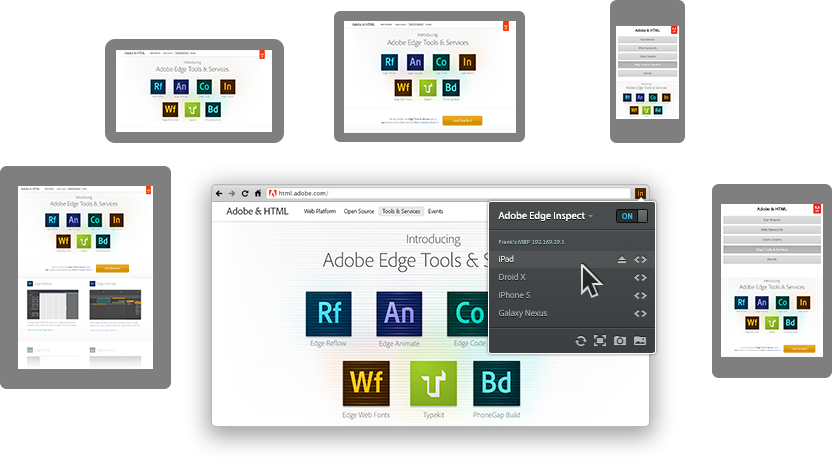
Task: Click Frank's MBP host address text
Action: (x=531, y=242)
